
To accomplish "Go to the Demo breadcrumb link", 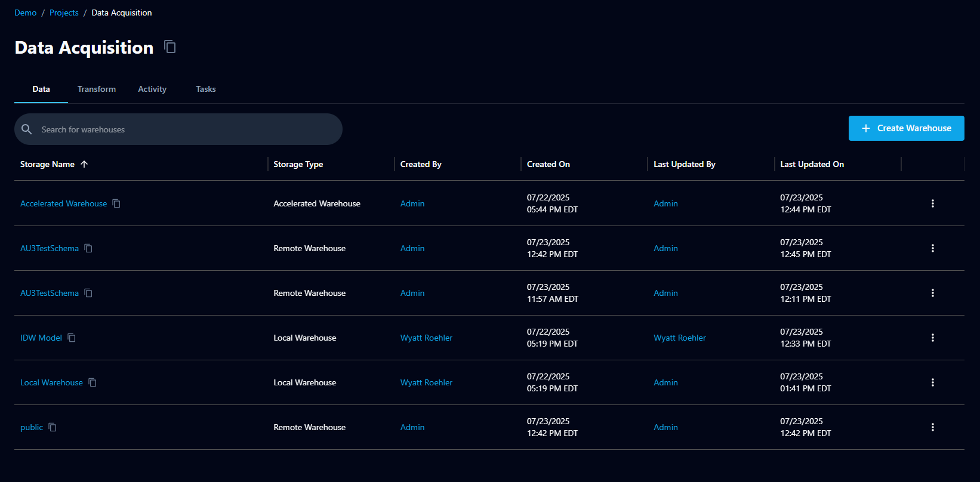I will click(26, 13).
